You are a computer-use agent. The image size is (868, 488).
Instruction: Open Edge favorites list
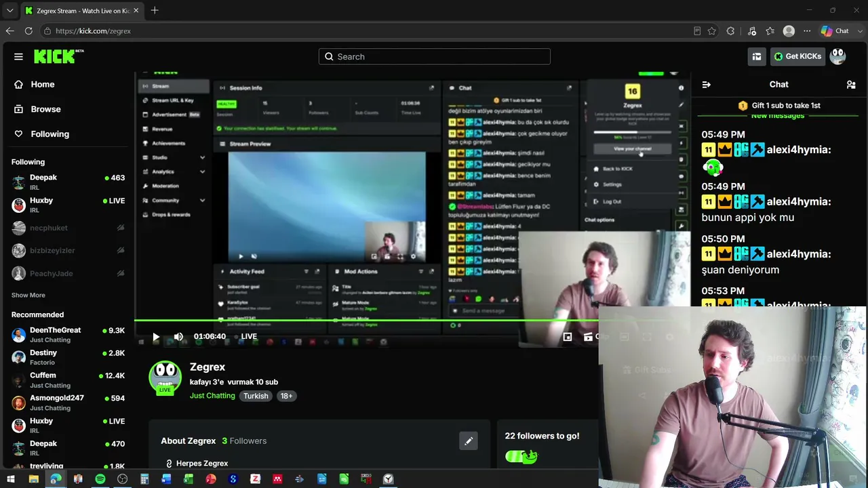coord(770,31)
